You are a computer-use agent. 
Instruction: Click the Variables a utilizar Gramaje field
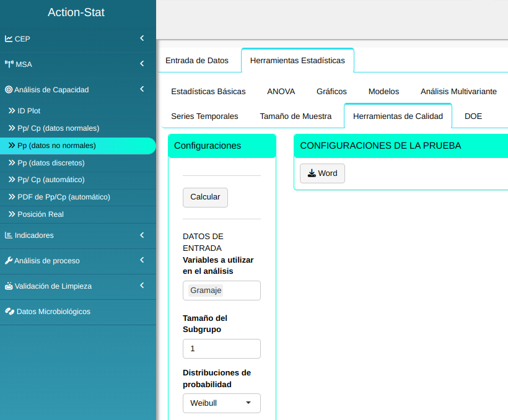tap(221, 291)
